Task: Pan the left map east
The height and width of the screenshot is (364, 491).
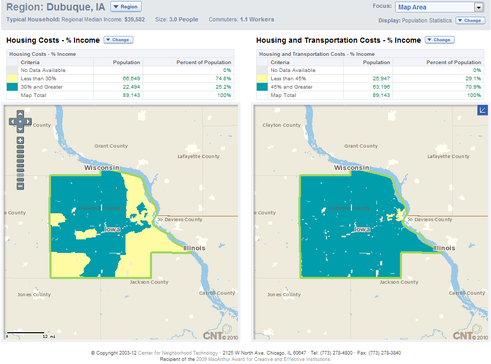Action: tap(28, 122)
